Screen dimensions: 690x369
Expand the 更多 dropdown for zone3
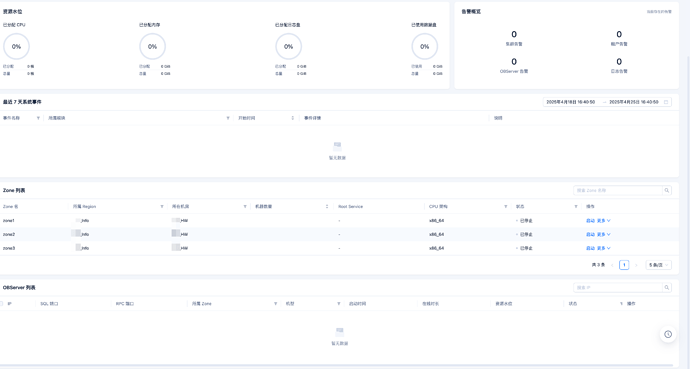[603, 248]
